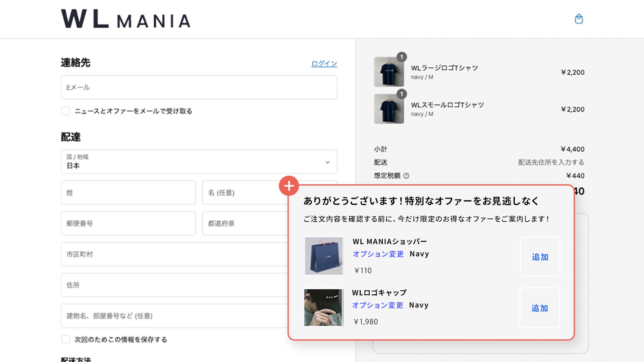Open the WL large logo T-shirt thumbnail
Image resolution: width=644 pixels, height=362 pixels.
point(389,72)
